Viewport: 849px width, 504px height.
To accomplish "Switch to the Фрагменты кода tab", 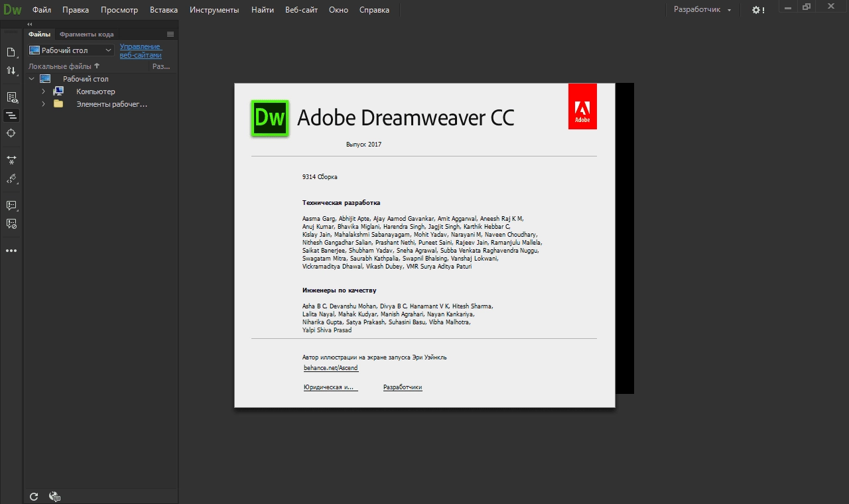I will pyautogui.click(x=86, y=34).
